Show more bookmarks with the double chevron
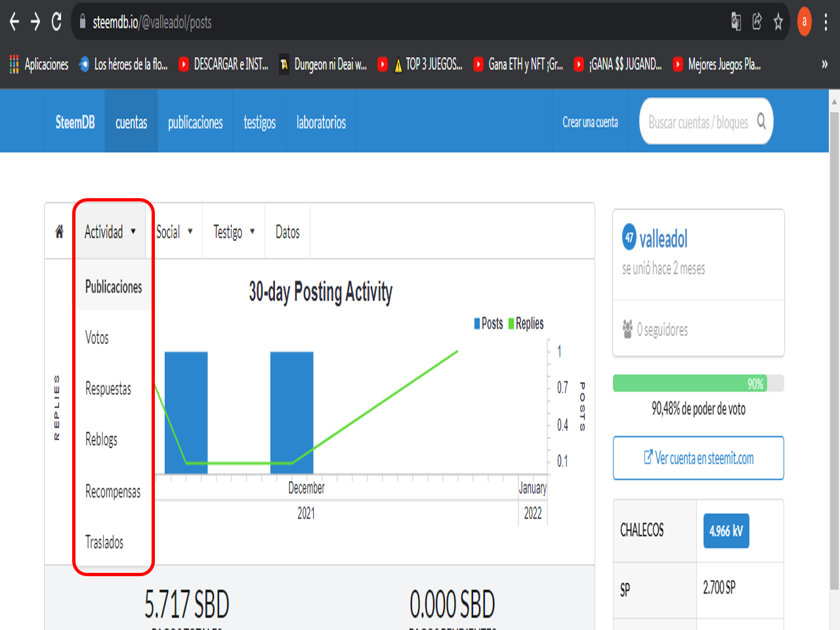 pyautogui.click(x=824, y=64)
